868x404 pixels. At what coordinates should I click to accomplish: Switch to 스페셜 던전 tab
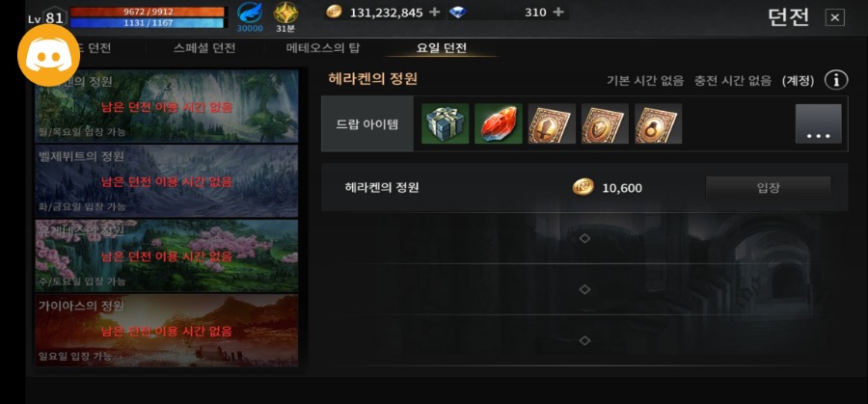coord(204,48)
